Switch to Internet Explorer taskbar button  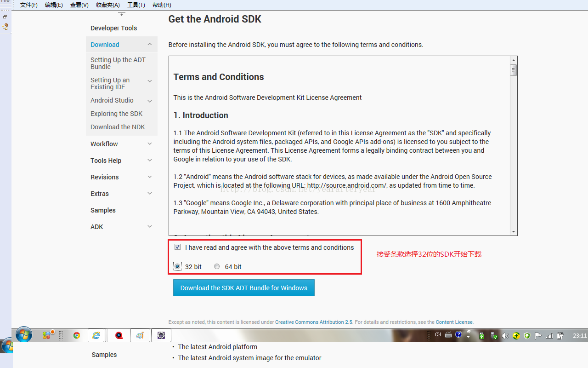pos(96,335)
